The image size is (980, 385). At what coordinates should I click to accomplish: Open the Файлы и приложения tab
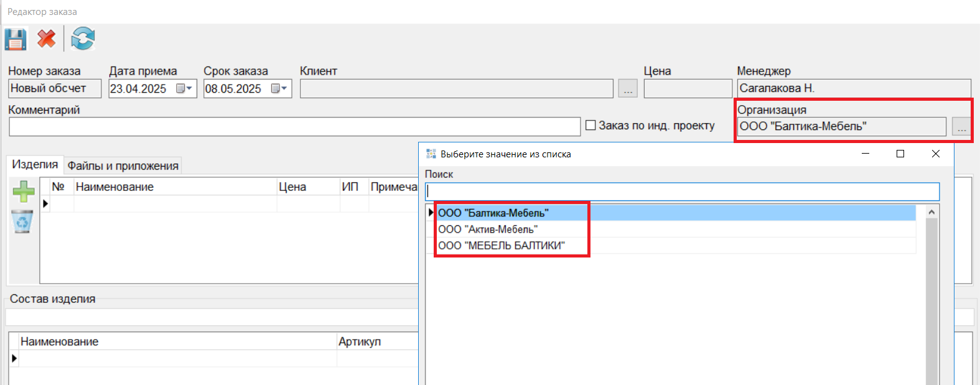[123, 166]
